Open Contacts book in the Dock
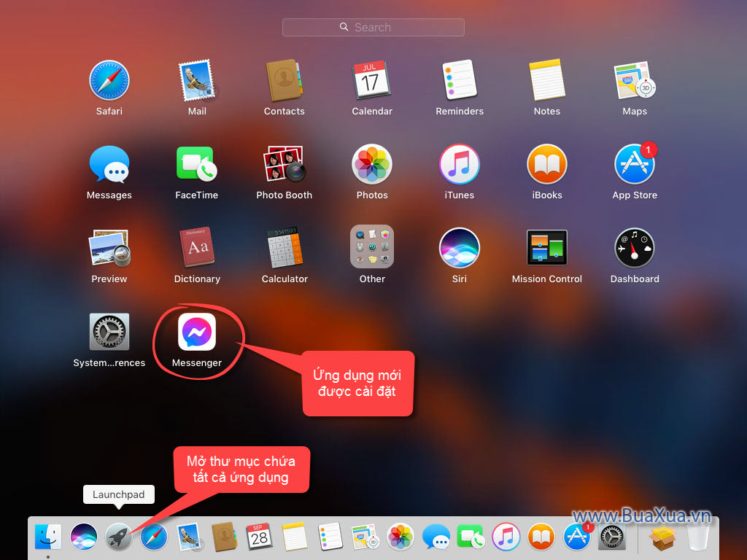Screen dimensions: 747x560 pos(225,537)
